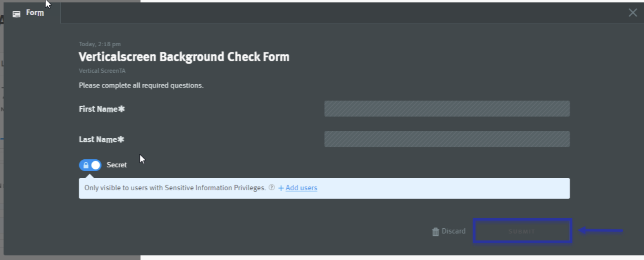Viewport: 644px width, 260px height.
Task: Toggle the Secret lock switch off
Action: tap(90, 165)
